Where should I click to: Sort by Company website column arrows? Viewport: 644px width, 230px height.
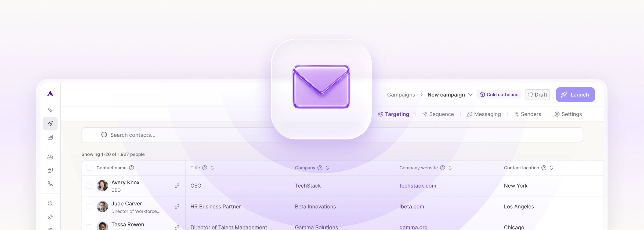450,168
